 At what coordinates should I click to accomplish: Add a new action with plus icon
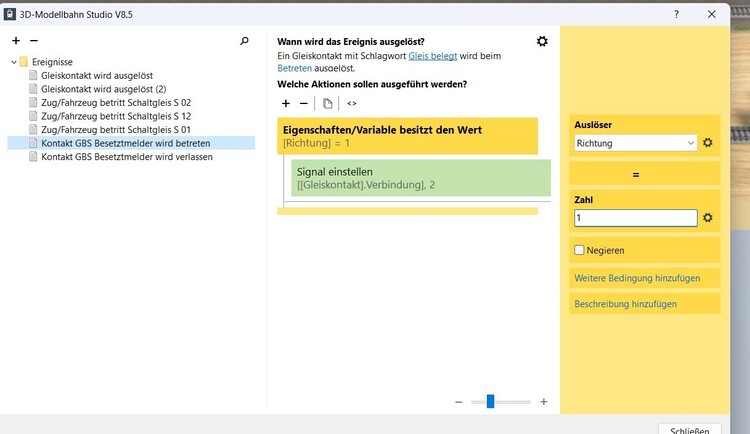(286, 103)
